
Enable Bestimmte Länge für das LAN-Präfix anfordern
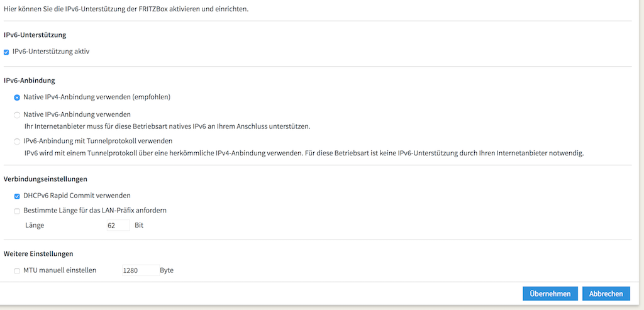pos(17,211)
